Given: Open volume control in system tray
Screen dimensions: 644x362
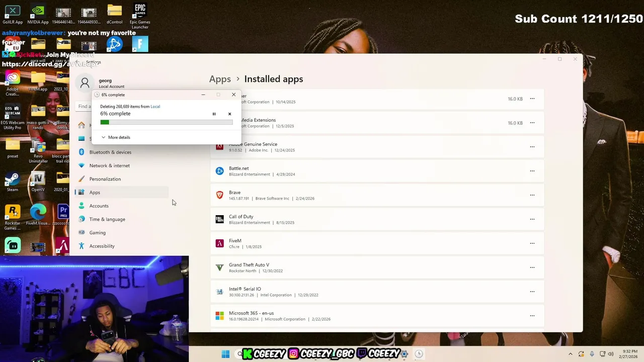Looking at the screenshot, I should pyautogui.click(x=611, y=354).
